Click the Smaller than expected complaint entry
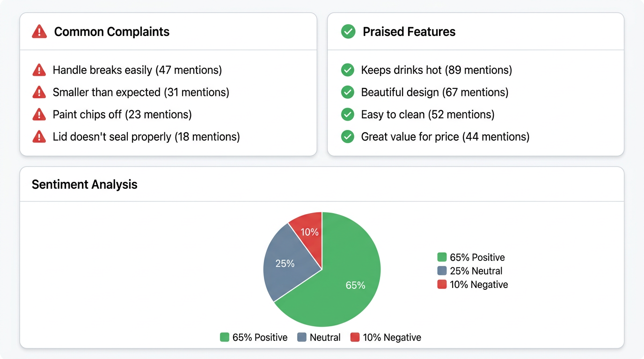The height and width of the screenshot is (359, 644). coord(140,92)
